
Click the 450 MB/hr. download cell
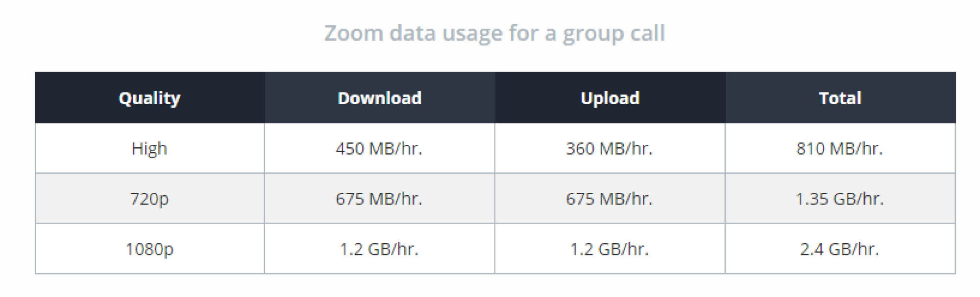tap(380, 148)
